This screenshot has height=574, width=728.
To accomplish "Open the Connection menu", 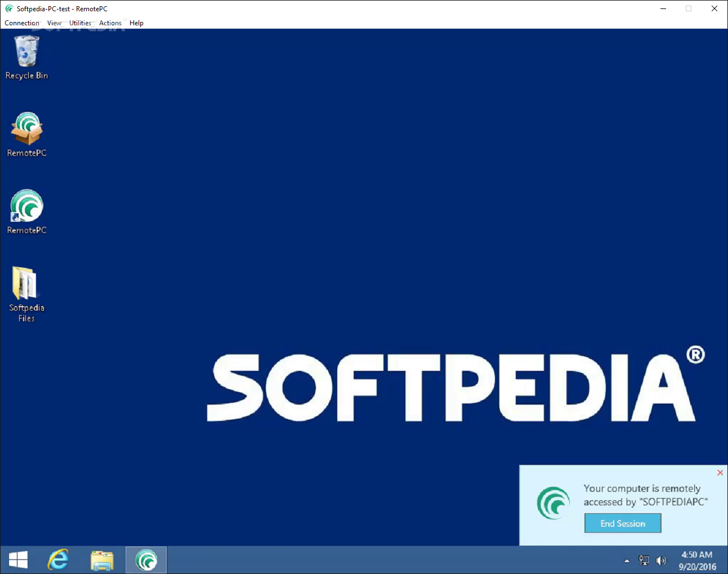I will [22, 23].
